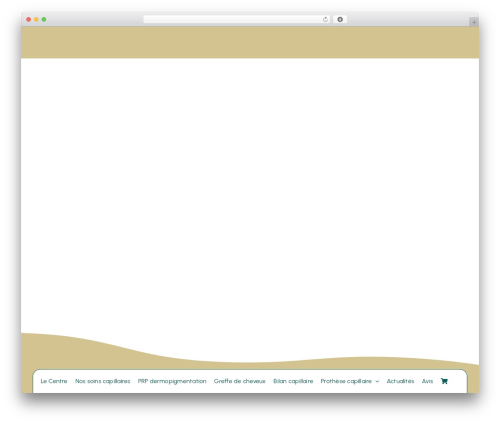Go to Nos soins capillaires

tap(103, 381)
